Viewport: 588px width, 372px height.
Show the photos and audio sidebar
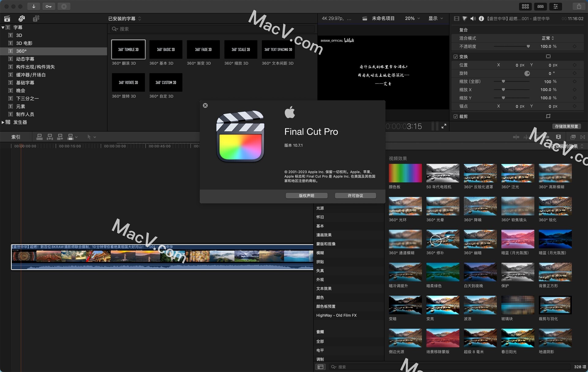(x=21, y=19)
